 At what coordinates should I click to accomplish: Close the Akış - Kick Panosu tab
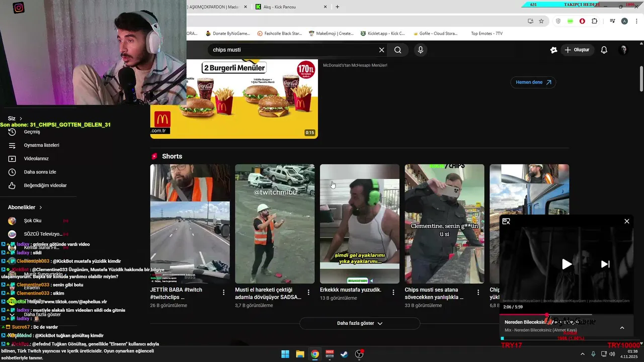[325, 7]
